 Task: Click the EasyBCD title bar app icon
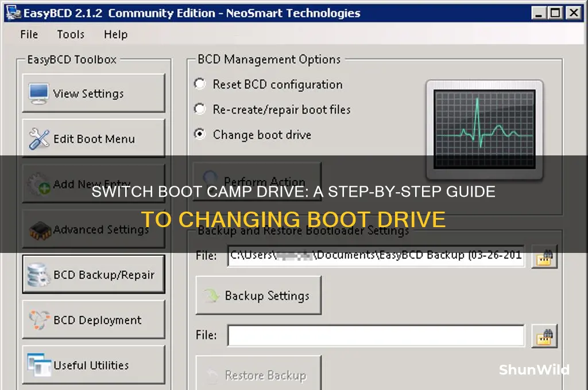tap(13, 13)
